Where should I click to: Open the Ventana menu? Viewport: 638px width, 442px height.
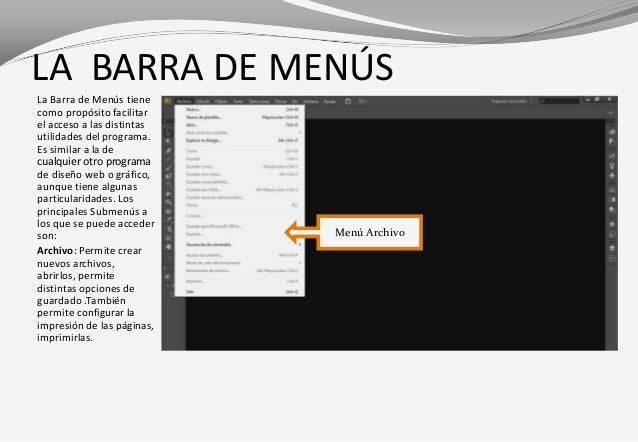311,101
